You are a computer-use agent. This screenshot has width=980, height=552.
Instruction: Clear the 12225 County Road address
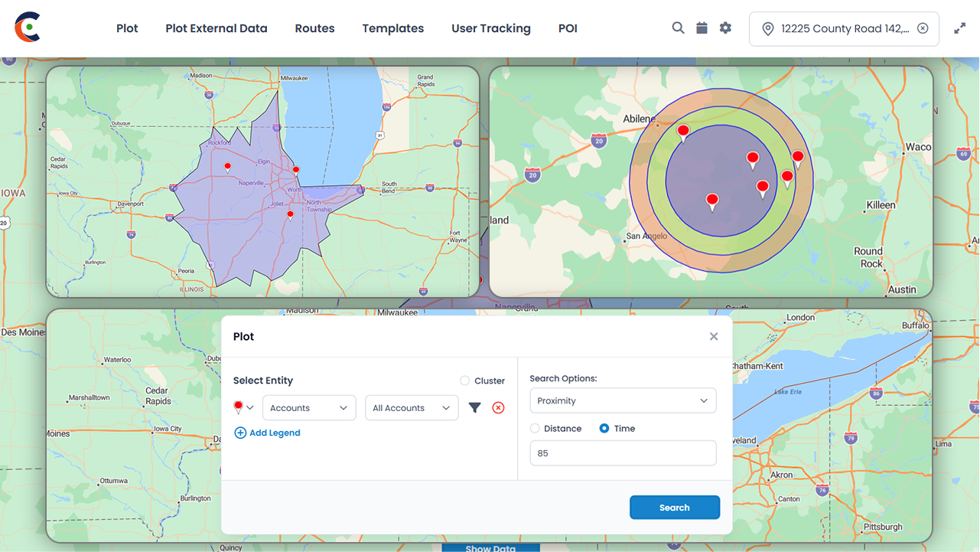click(x=923, y=28)
